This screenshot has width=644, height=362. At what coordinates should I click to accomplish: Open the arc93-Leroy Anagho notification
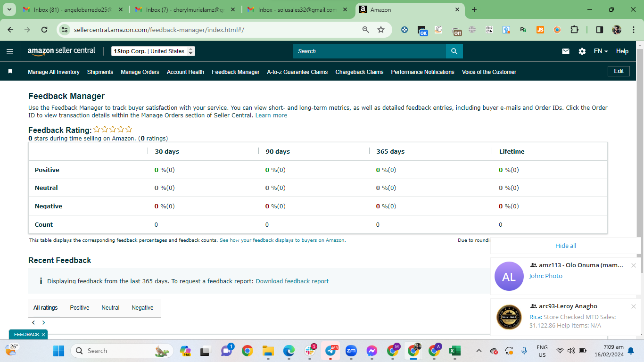click(566, 317)
